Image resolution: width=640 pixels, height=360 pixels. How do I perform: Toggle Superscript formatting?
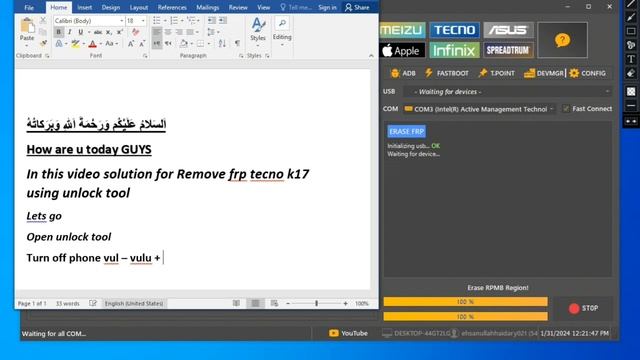[x=119, y=32]
